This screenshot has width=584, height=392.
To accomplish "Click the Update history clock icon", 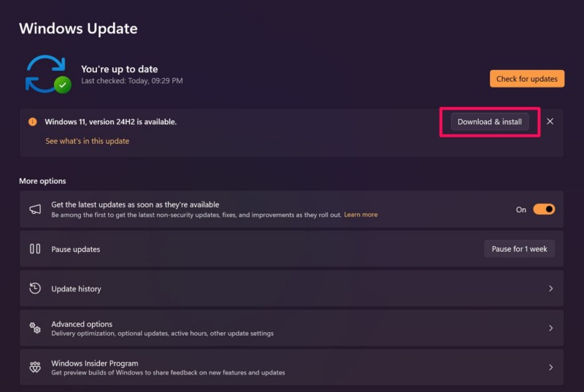I will (x=35, y=288).
